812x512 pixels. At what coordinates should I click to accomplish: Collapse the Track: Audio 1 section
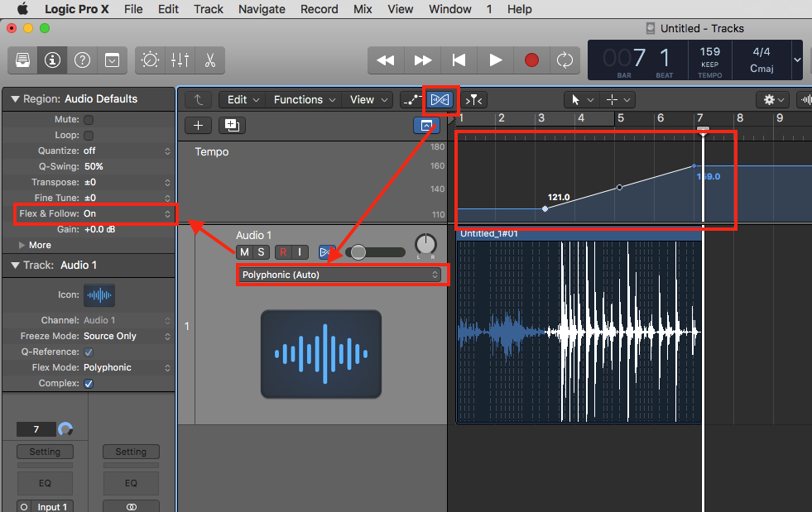pos(15,265)
